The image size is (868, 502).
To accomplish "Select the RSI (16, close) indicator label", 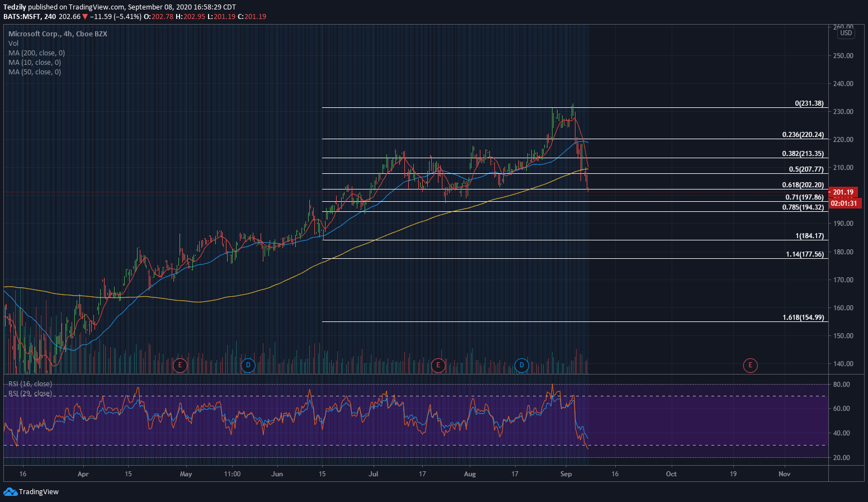I will click(x=30, y=384).
